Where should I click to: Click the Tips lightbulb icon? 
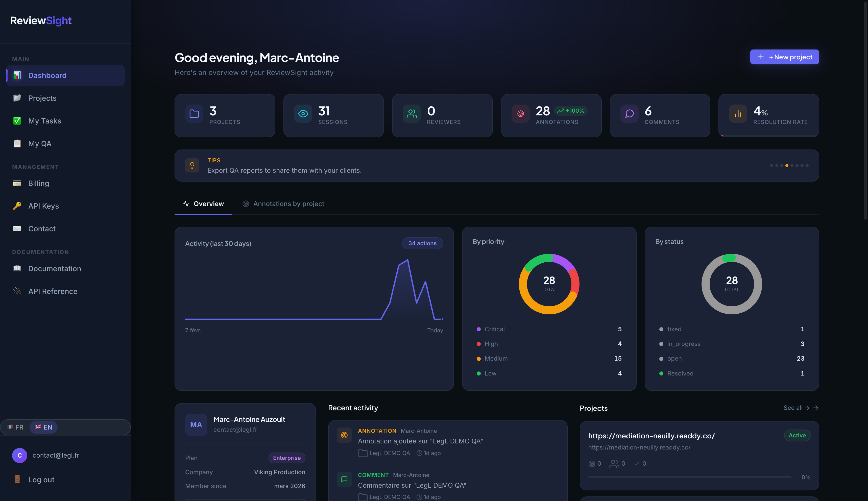coord(192,165)
